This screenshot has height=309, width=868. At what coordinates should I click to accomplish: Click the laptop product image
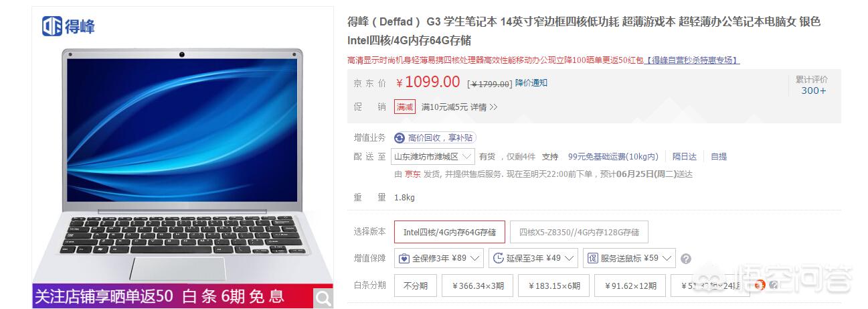click(182, 164)
